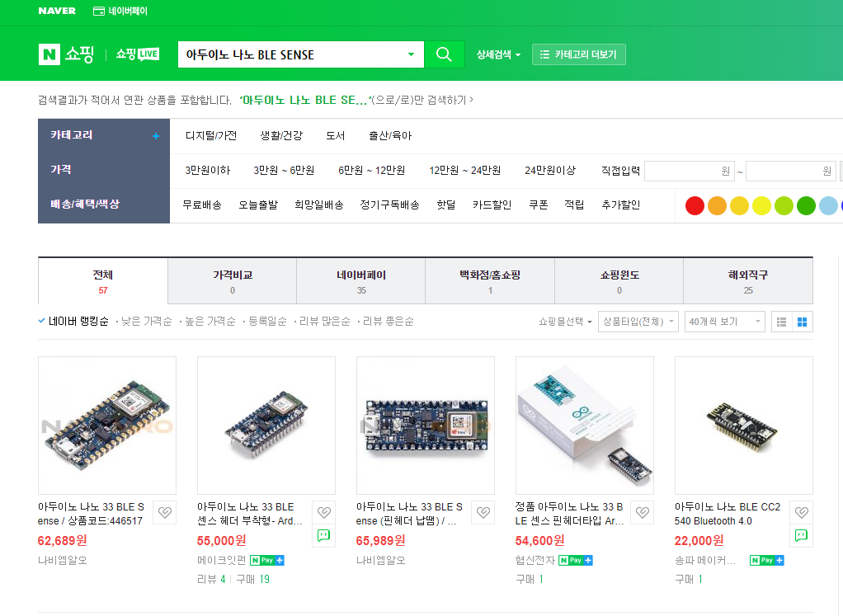Toggle the 무료배송 filter
The width and height of the screenshot is (843, 616).
tap(202, 205)
